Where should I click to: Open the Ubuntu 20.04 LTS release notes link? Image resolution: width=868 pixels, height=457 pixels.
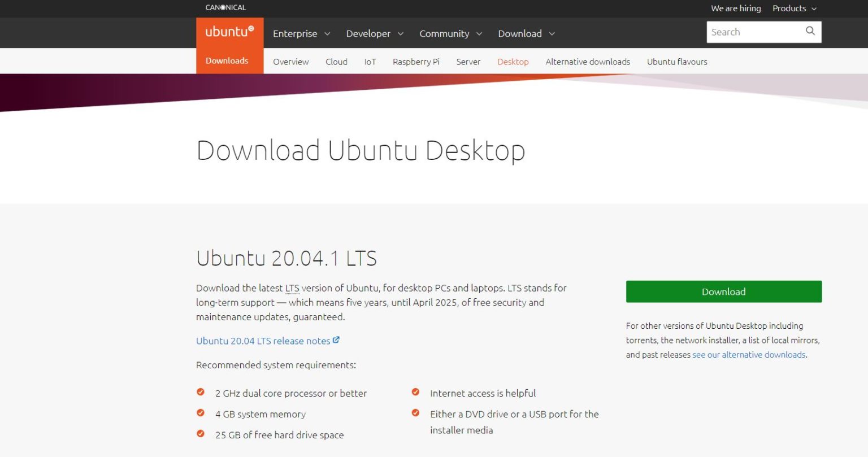(263, 341)
